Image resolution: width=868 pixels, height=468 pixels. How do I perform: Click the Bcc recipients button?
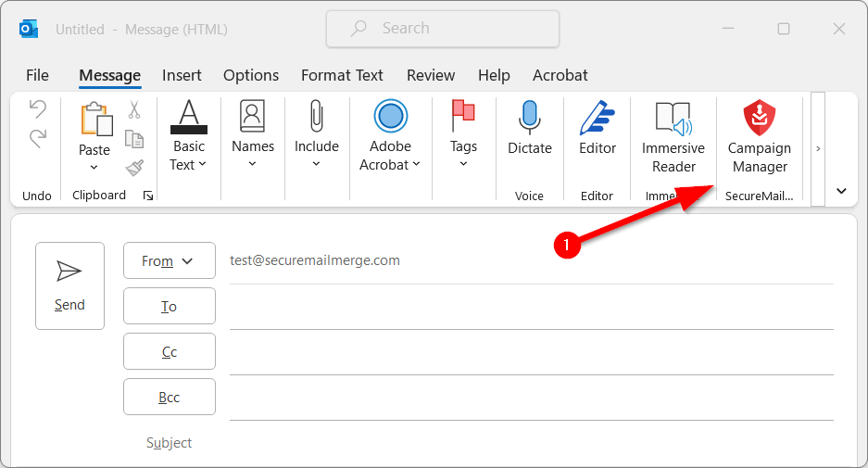[169, 398]
